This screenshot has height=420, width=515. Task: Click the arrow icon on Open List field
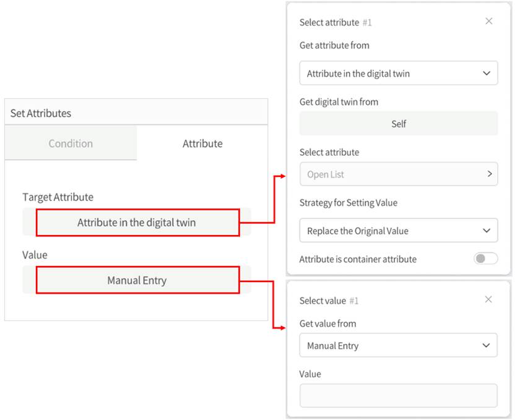489,174
